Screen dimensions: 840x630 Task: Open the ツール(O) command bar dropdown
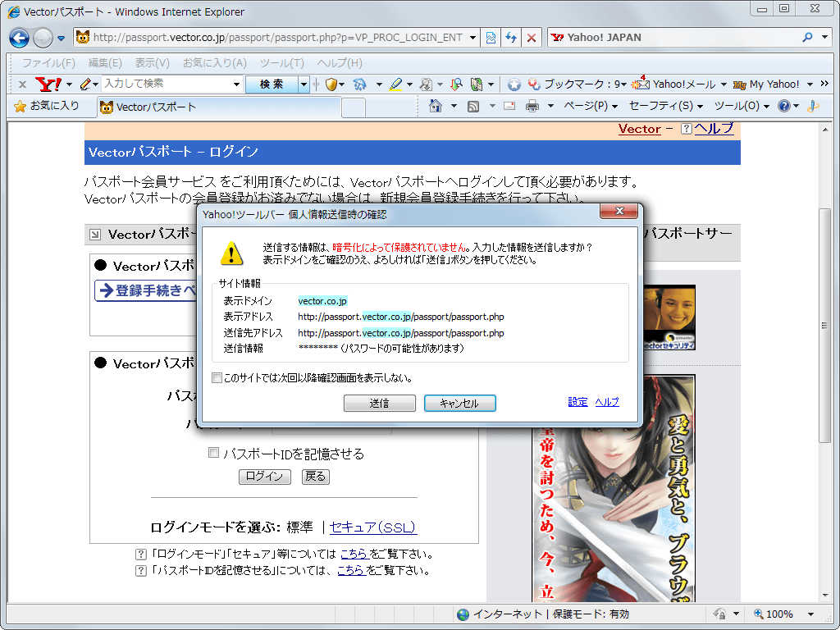tap(742, 106)
